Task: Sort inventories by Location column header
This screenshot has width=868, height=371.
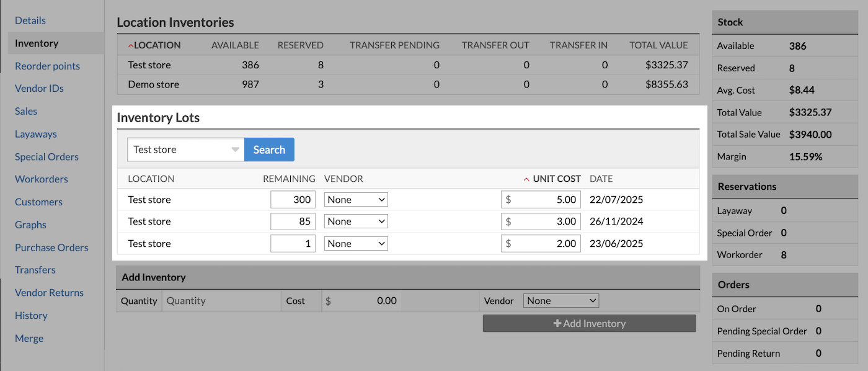Action: (x=157, y=45)
